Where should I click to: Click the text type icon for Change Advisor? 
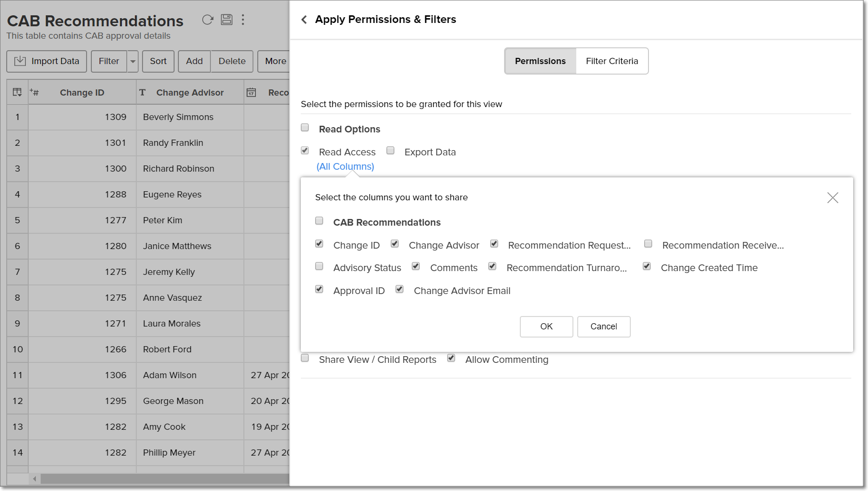143,92
